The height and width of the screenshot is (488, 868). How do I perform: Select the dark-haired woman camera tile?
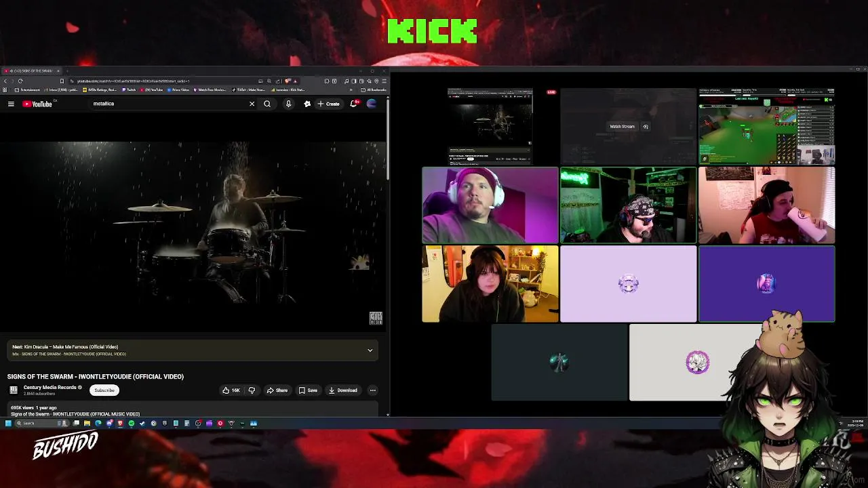coord(490,284)
